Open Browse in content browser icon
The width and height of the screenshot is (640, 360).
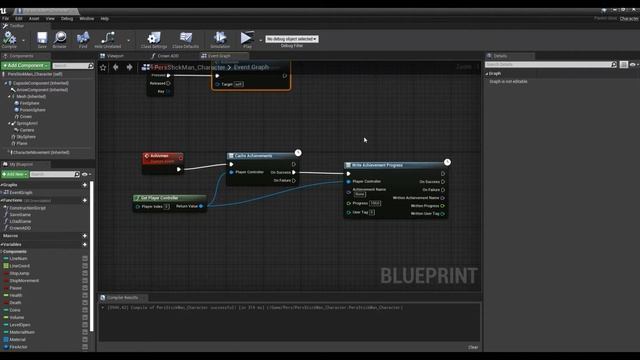(x=60, y=39)
